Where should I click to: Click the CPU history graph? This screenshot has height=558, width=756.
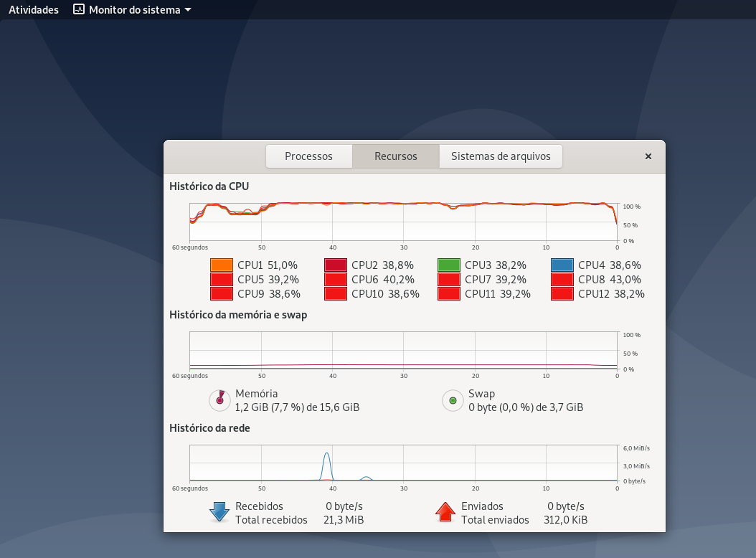click(x=403, y=222)
